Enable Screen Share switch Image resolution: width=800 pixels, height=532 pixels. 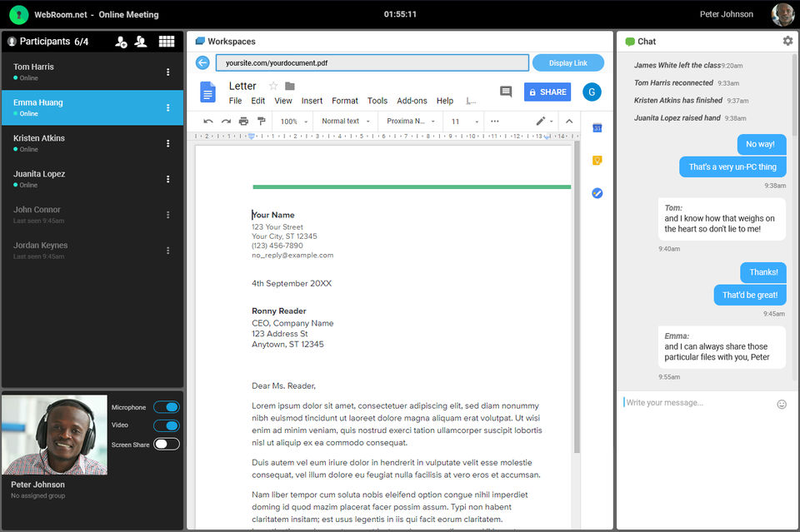(167, 444)
